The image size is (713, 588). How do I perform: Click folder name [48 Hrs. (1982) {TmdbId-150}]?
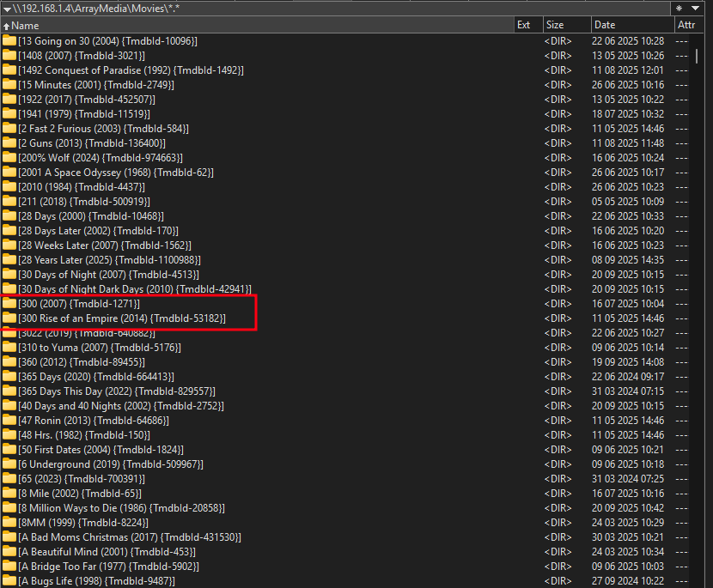(x=84, y=435)
